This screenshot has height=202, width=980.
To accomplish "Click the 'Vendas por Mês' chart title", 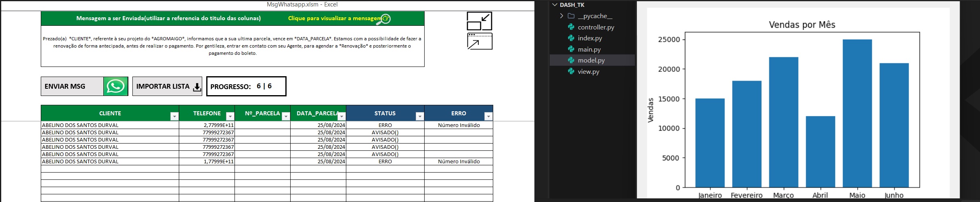I will tap(802, 25).
